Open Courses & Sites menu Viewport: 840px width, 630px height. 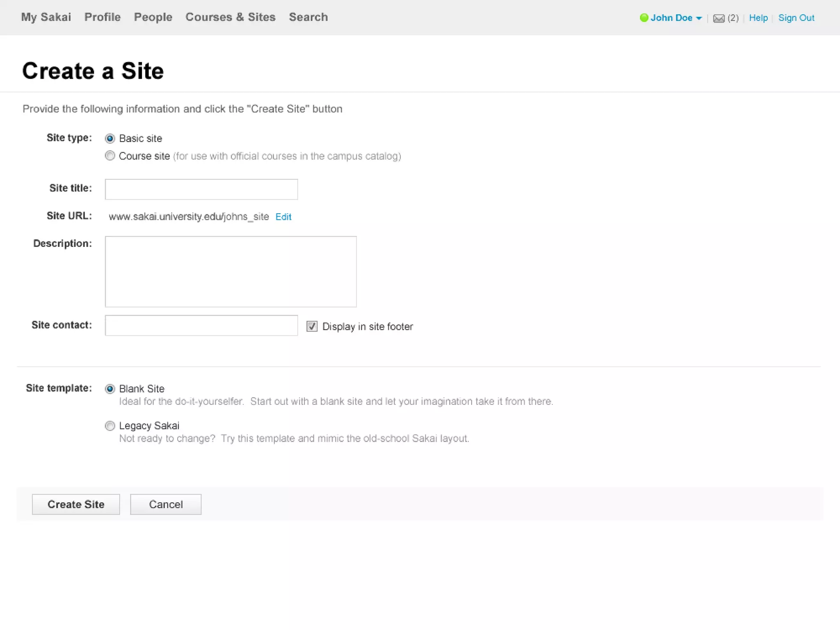pos(231,17)
